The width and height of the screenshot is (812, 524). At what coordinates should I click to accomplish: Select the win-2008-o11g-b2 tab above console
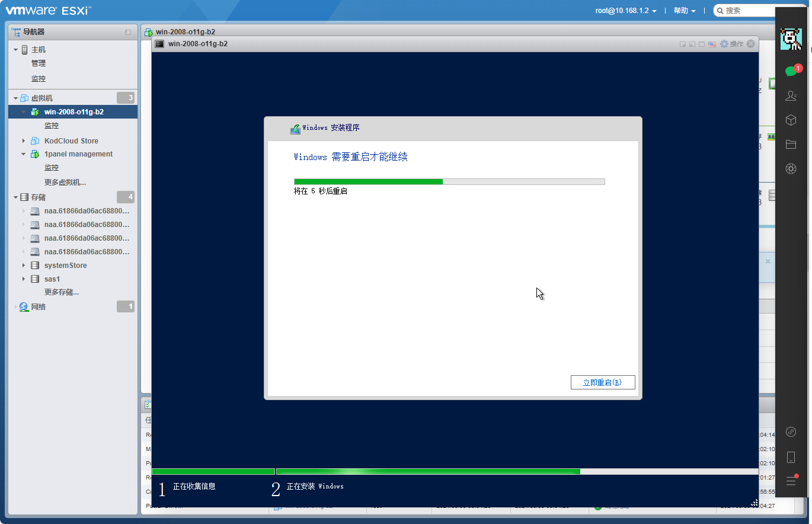click(x=186, y=32)
